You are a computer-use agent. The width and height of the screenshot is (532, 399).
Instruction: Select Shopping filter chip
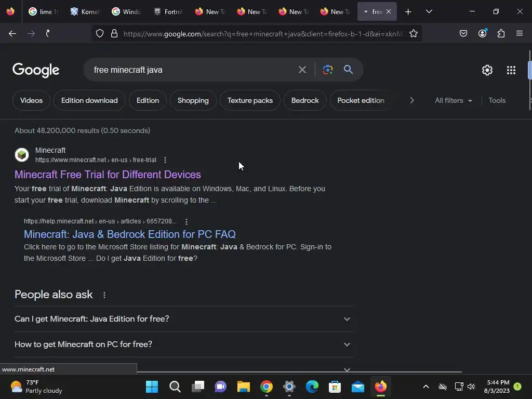pyautogui.click(x=193, y=100)
